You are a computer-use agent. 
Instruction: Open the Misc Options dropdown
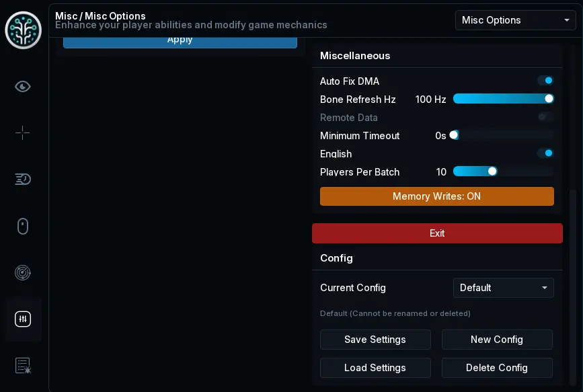click(x=515, y=20)
